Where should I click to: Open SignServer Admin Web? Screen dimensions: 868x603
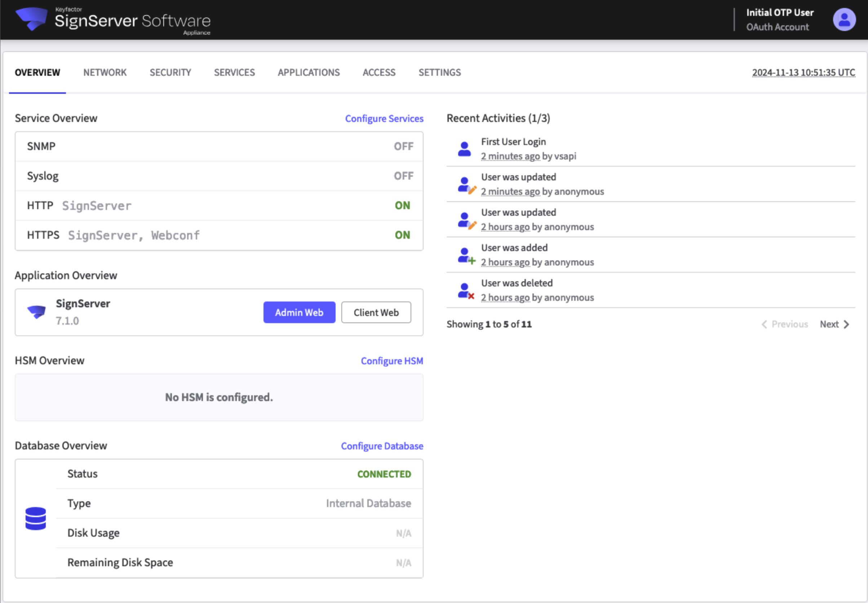coord(300,312)
